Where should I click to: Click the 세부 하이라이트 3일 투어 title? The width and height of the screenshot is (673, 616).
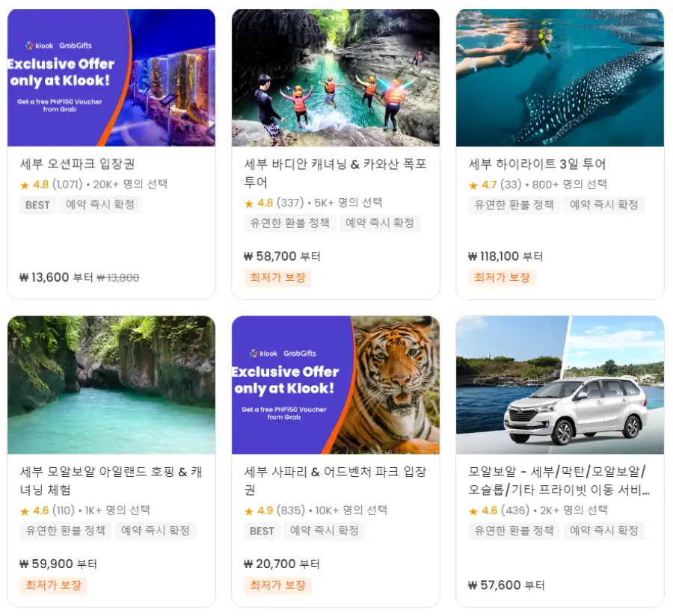[x=537, y=164]
